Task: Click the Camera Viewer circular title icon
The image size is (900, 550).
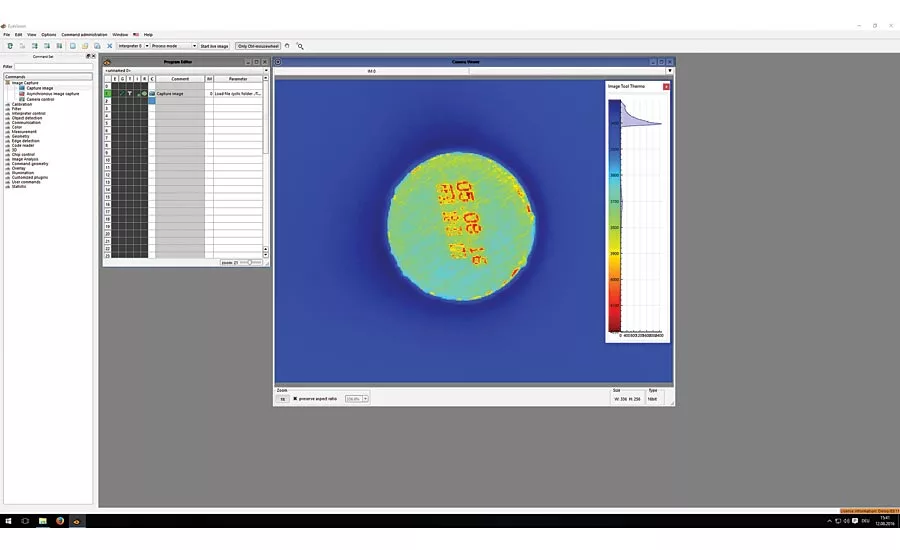Action: [278, 62]
